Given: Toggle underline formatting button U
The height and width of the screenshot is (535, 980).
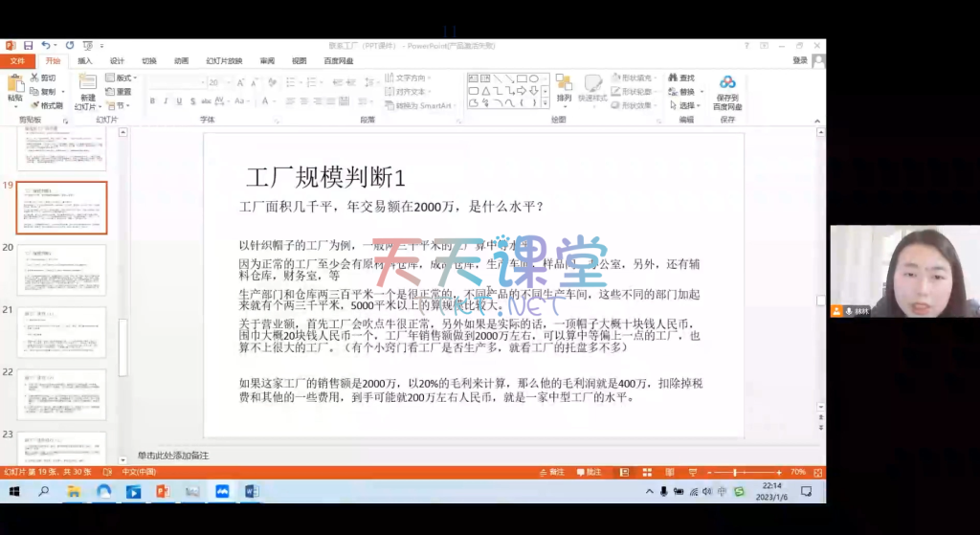Looking at the screenshot, I should pyautogui.click(x=179, y=101).
